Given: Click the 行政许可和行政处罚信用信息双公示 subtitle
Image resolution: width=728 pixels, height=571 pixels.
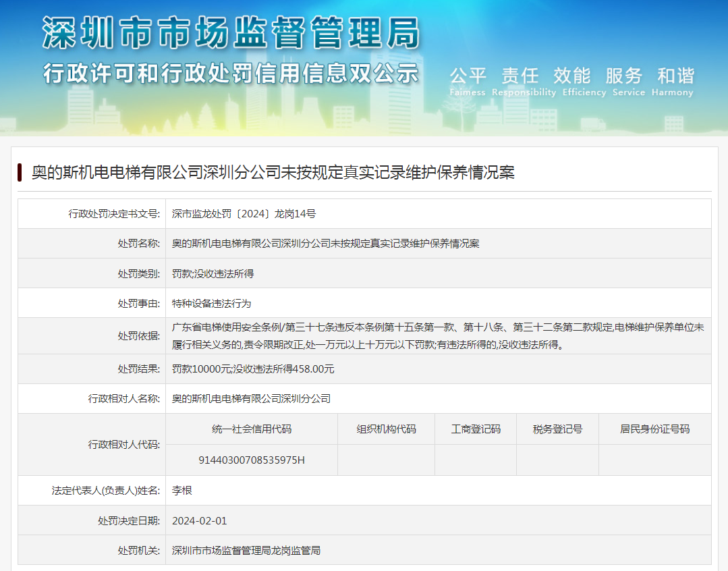Looking at the screenshot, I should point(231,74).
